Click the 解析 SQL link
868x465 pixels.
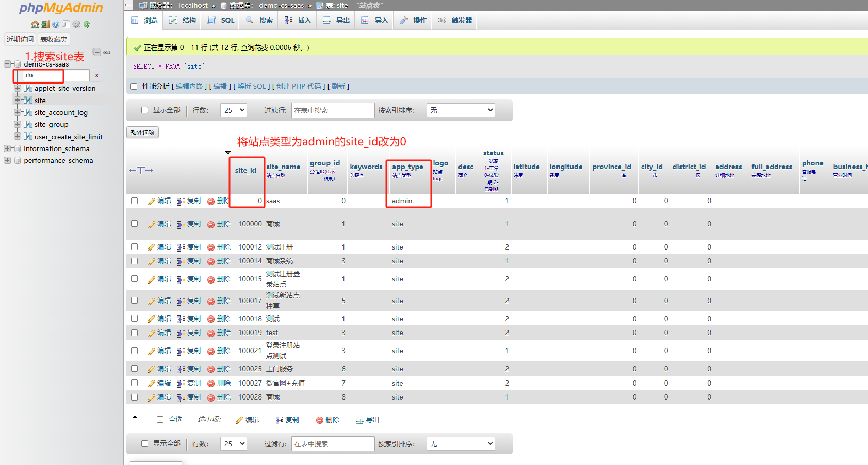(252, 86)
